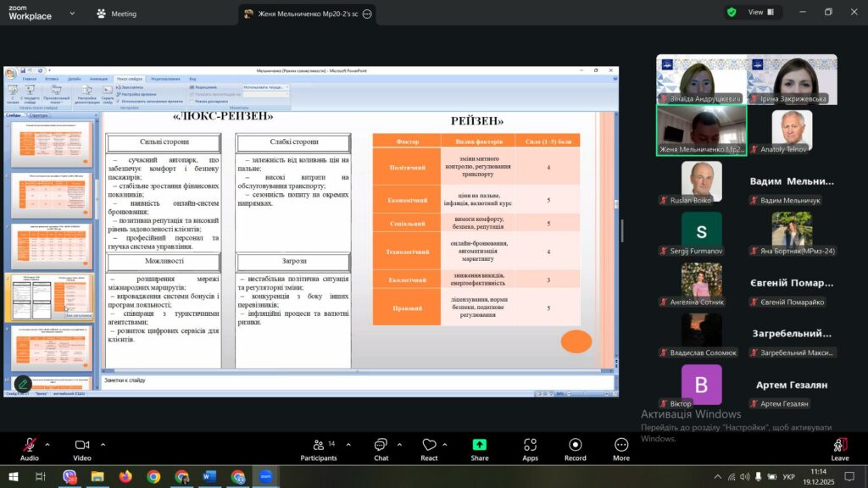Open the Participants panel
The image size is (868, 488).
[x=318, y=445]
